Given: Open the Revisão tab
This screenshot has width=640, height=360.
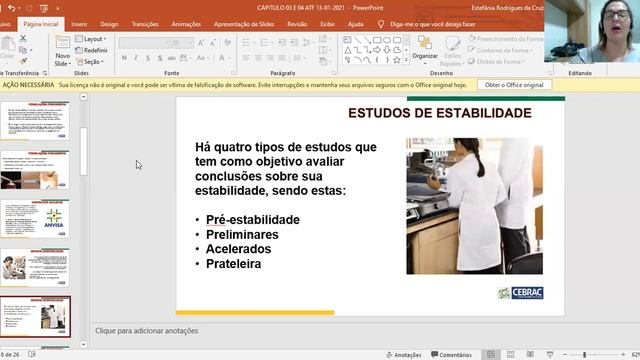Looking at the screenshot, I should pyautogui.click(x=297, y=24).
